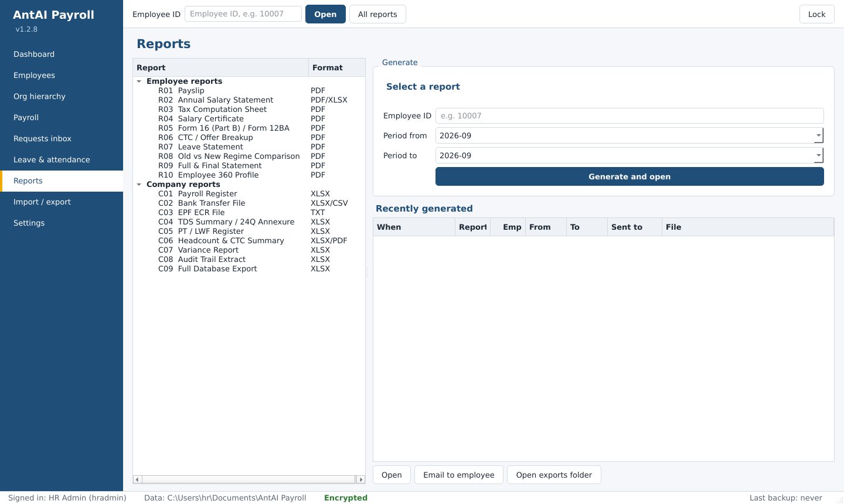The height and width of the screenshot is (504, 844).
Task: Open Settings from sidebar
Action: pyautogui.click(x=62, y=223)
